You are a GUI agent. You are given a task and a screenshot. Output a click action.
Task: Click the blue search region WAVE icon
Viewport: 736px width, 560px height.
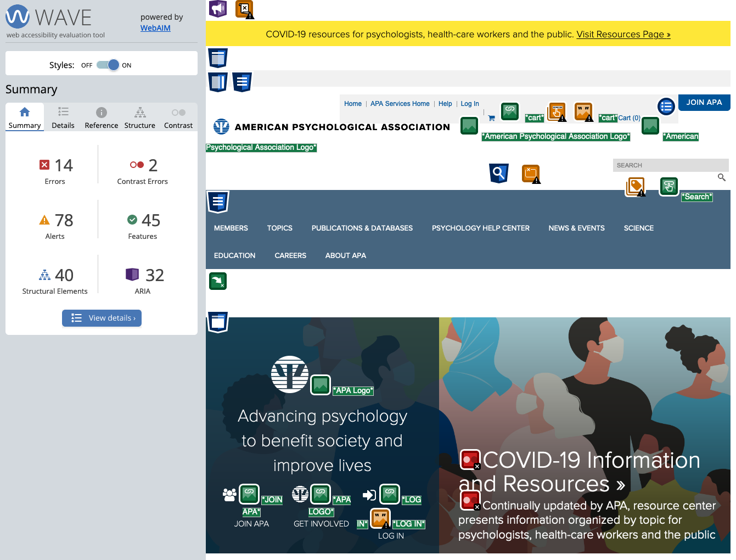(x=499, y=173)
